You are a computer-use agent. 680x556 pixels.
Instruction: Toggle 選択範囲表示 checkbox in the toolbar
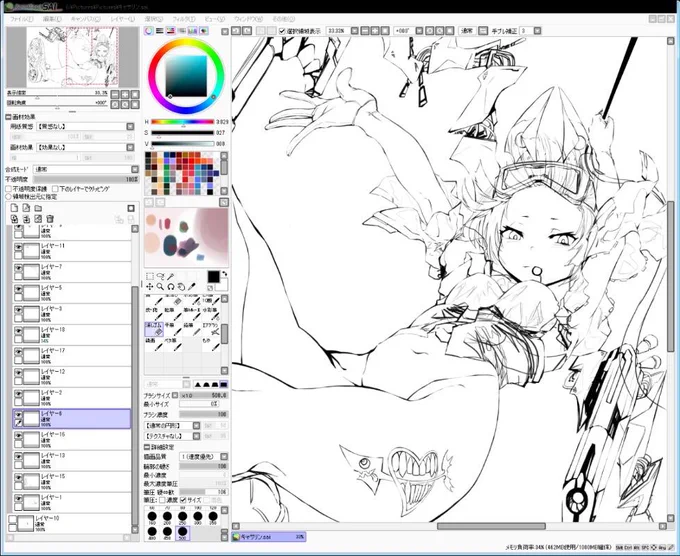pos(282,31)
